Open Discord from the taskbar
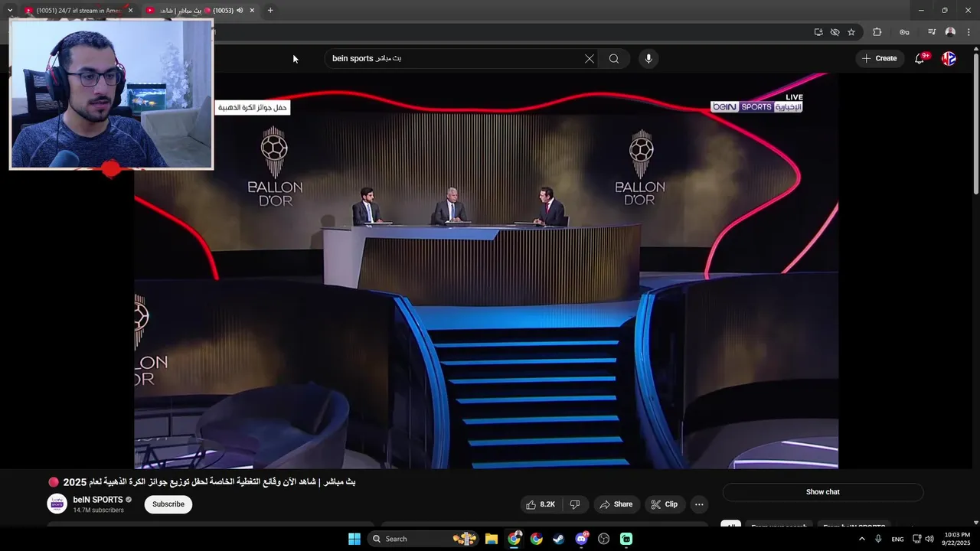This screenshot has height=551, width=980. [x=582, y=539]
